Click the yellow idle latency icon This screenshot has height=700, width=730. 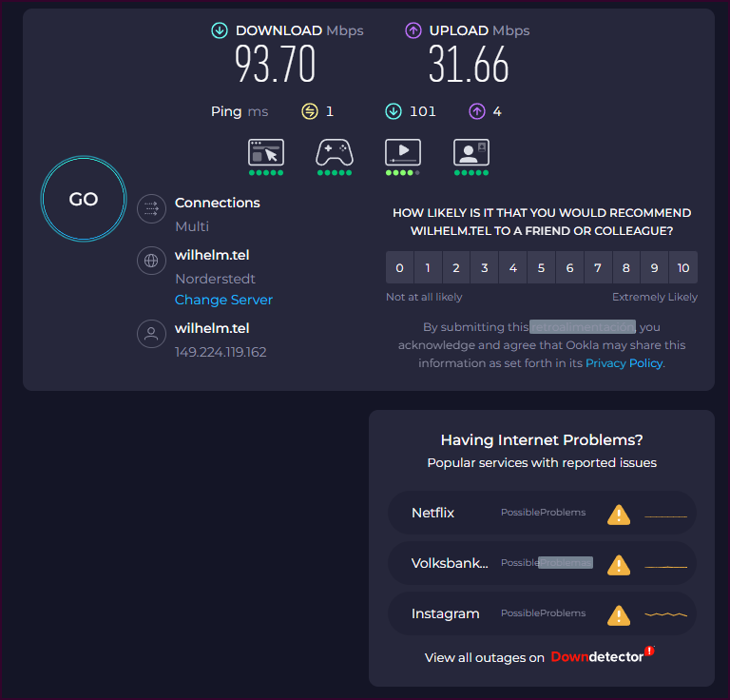310,111
